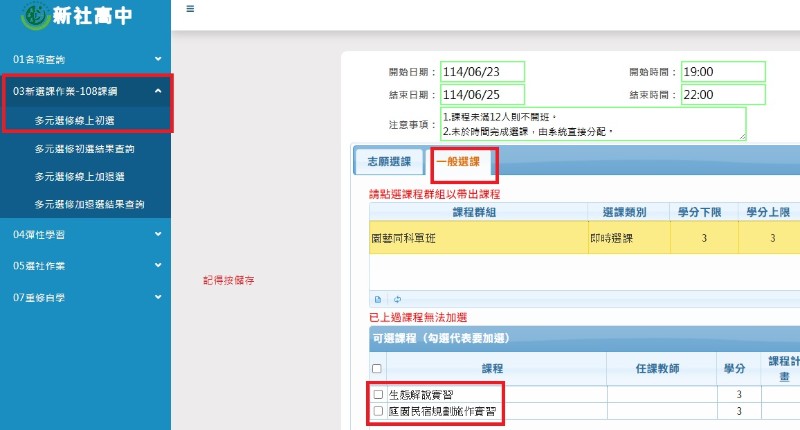Expand the 07重修自學 sidebar section

pos(85,297)
